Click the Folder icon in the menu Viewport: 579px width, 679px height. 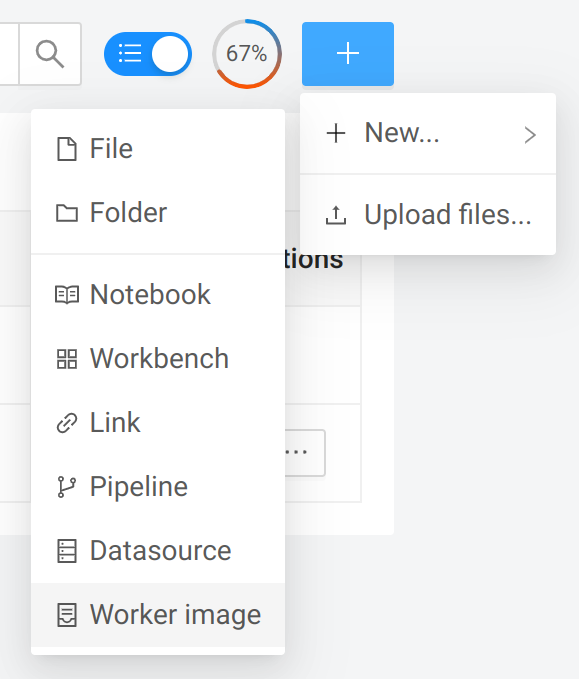click(x=67, y=213)
